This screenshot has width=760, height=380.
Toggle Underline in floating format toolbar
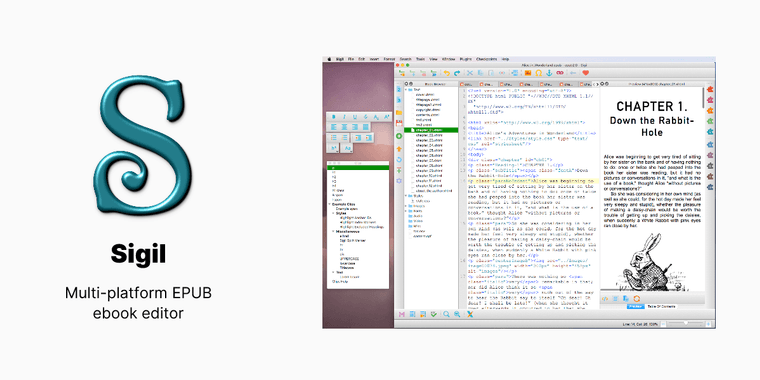(355, 117)
